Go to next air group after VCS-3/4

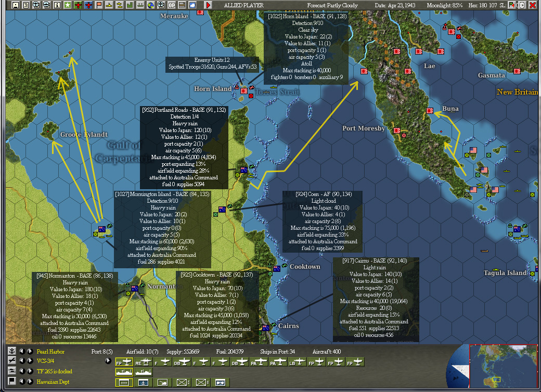[x=30, y=361]
